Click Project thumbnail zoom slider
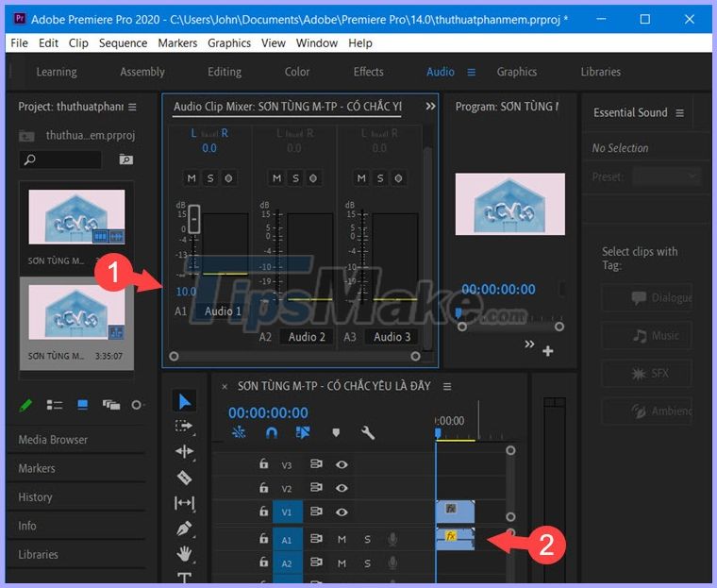 [136, 405]
